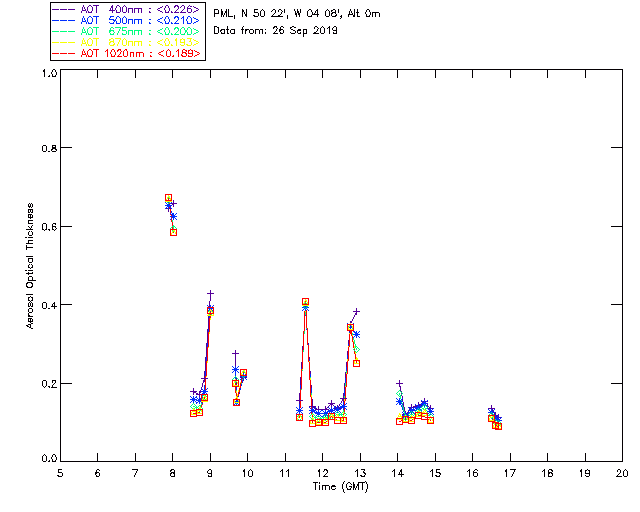Click the plus marker just above 14 GMT

pos(399,383)
